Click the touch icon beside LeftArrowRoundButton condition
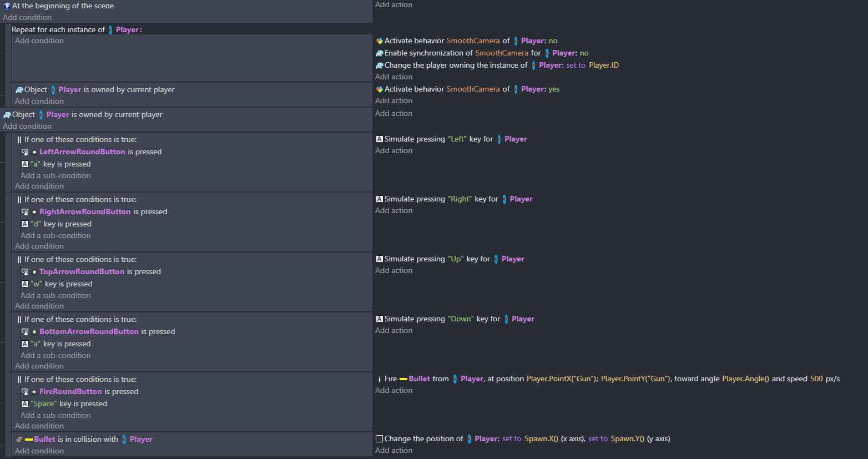The height and width of the screenshot is (459, 868). click(x=25, y=152)
